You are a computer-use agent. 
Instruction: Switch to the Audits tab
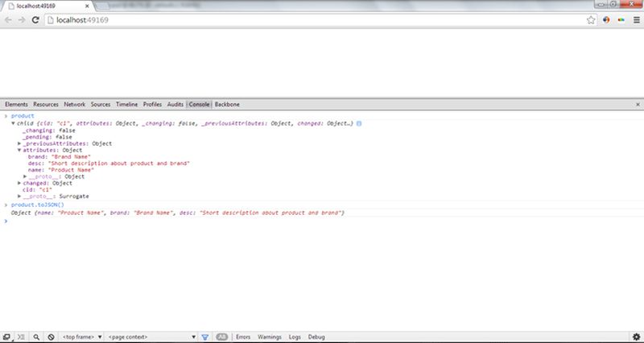pos(175,105)
